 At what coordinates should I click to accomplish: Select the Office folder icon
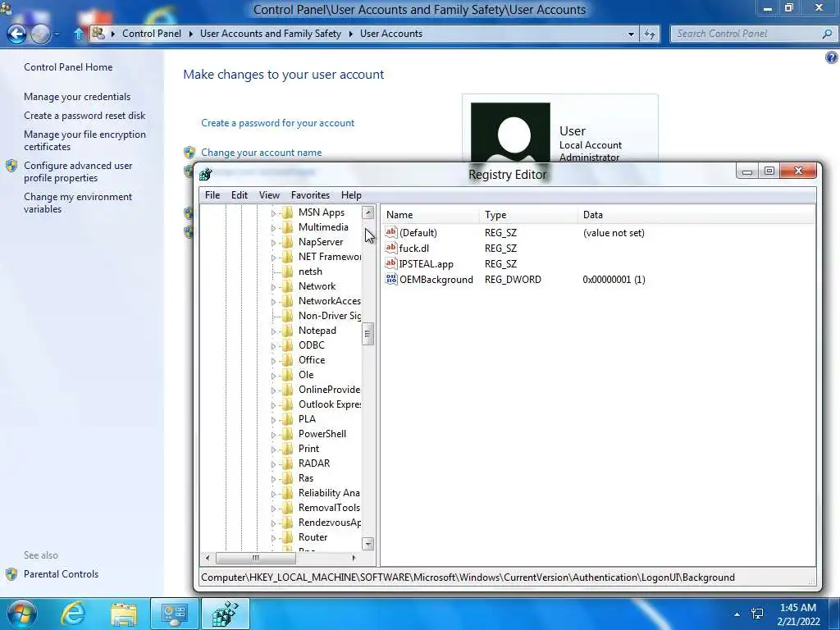[288, 360]
